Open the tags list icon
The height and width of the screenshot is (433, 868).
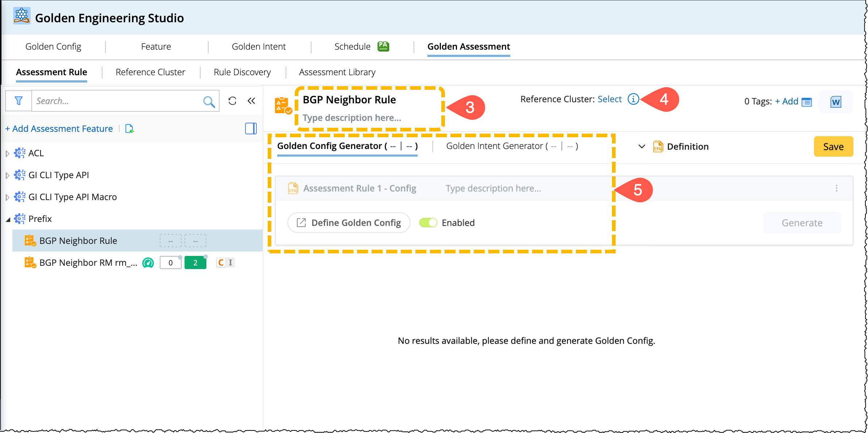click(x=807, y=102)
